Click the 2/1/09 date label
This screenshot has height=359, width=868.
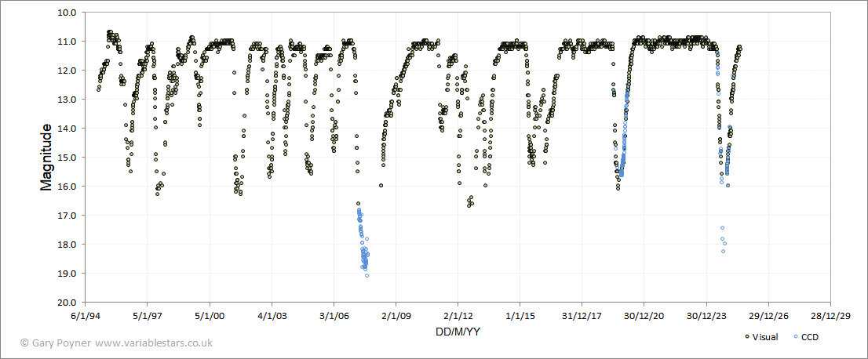396,317
